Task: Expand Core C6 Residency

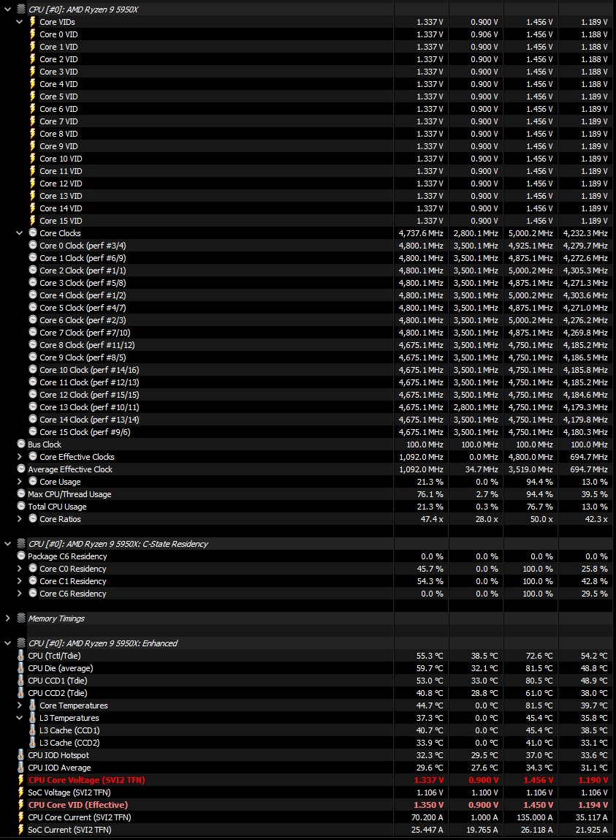Action: click(x=19, y=594)
